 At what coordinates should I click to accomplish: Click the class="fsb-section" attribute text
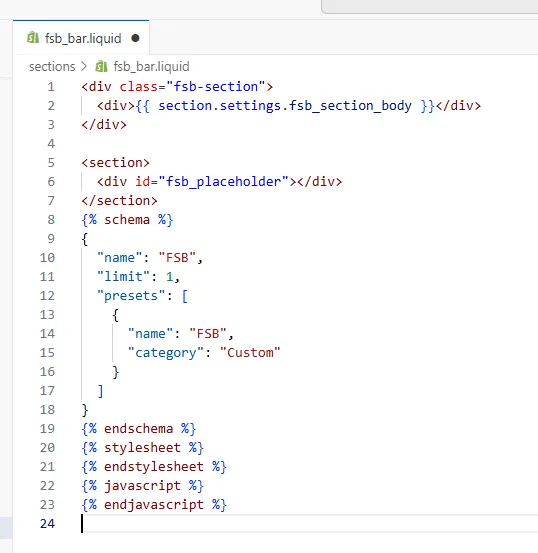point(192,87)
